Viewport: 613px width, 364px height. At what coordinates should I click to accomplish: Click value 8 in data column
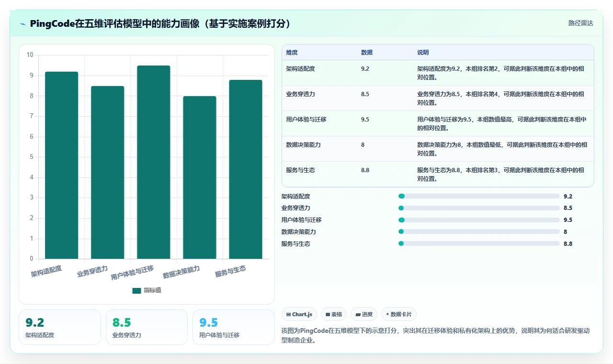coord(363,145)
